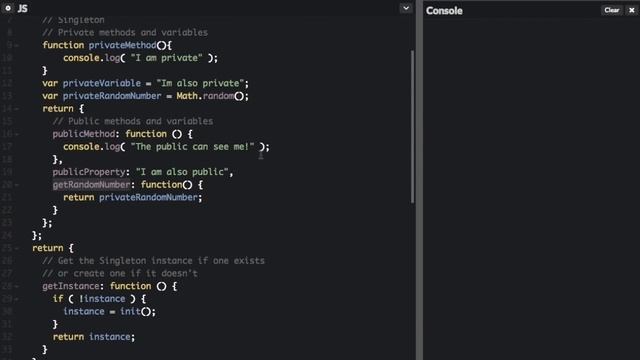Open the JS editor dropdown chevron
640x360 pixels.
406,8
